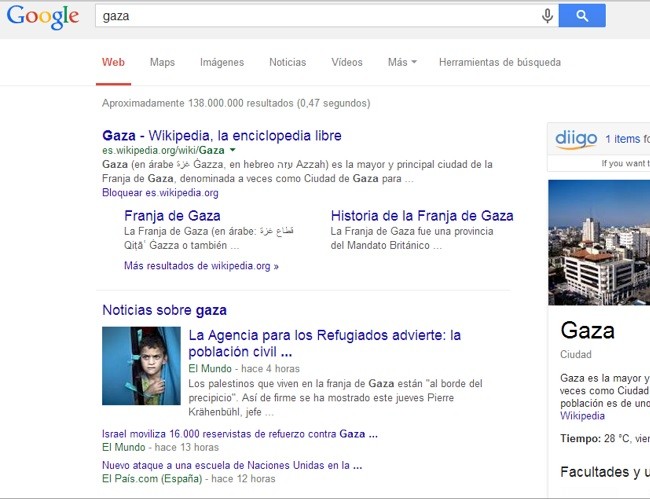The image size is (650, 499).
Task: Click 'El País.com (España)' source text
Action: click(x=152, y=479)
